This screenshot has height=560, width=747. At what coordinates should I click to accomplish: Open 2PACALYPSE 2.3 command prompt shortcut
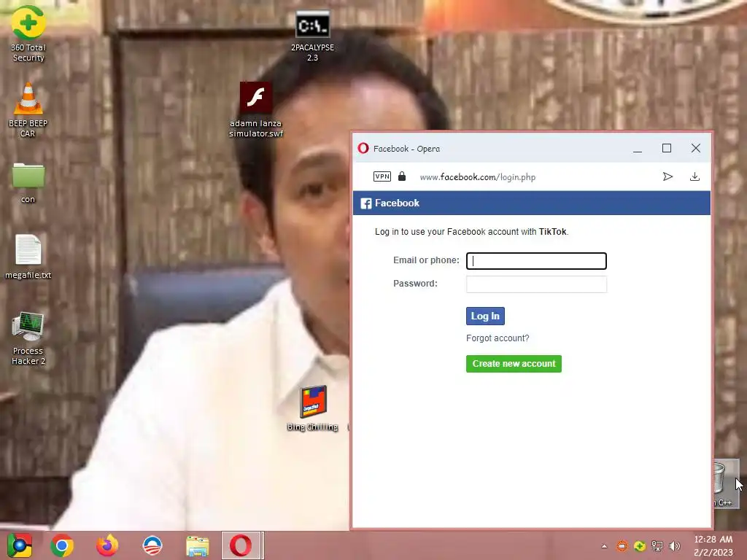pos(312,36)
